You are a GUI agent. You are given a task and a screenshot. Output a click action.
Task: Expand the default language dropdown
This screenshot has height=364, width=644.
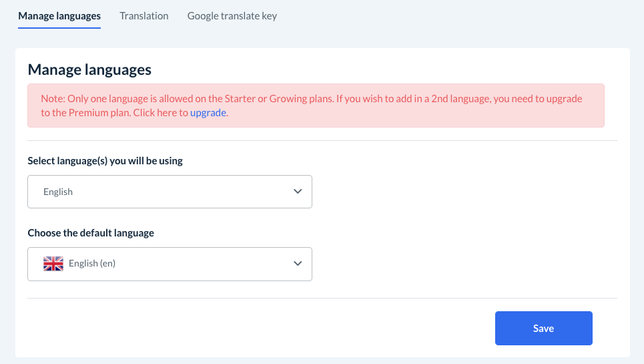pos(170,264)
